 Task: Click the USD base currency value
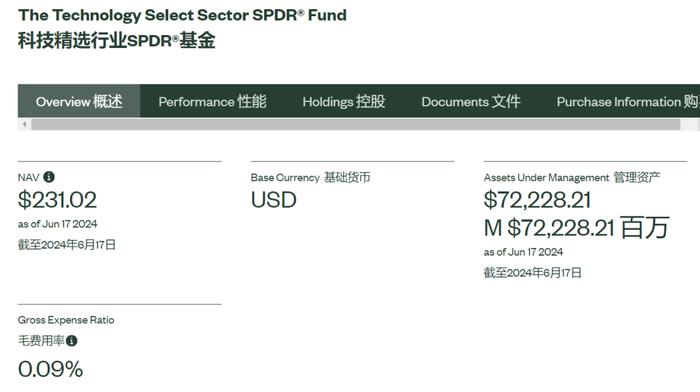[274, 200]
